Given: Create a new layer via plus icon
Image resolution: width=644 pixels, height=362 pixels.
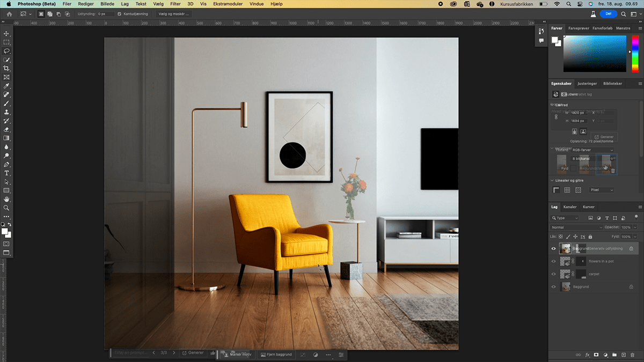Looking at the screenshot, I should coord(623,355).
